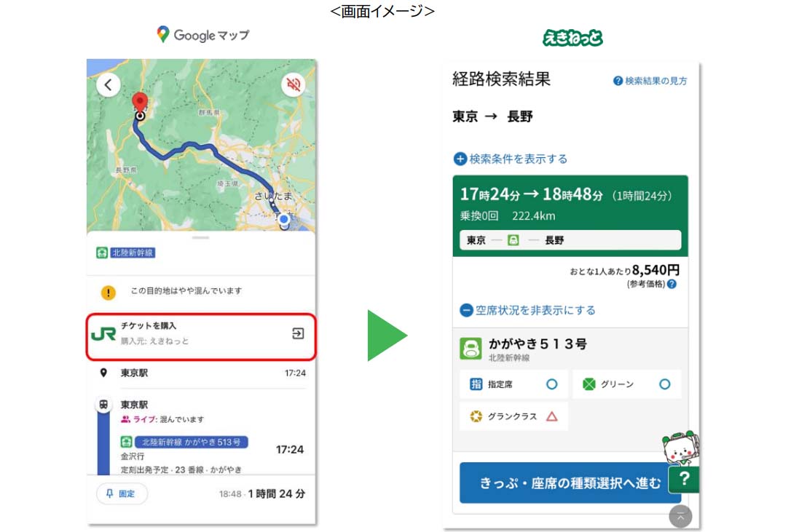Click the JR logo in ticket row
799x532 pixels.
click(103, 335)
